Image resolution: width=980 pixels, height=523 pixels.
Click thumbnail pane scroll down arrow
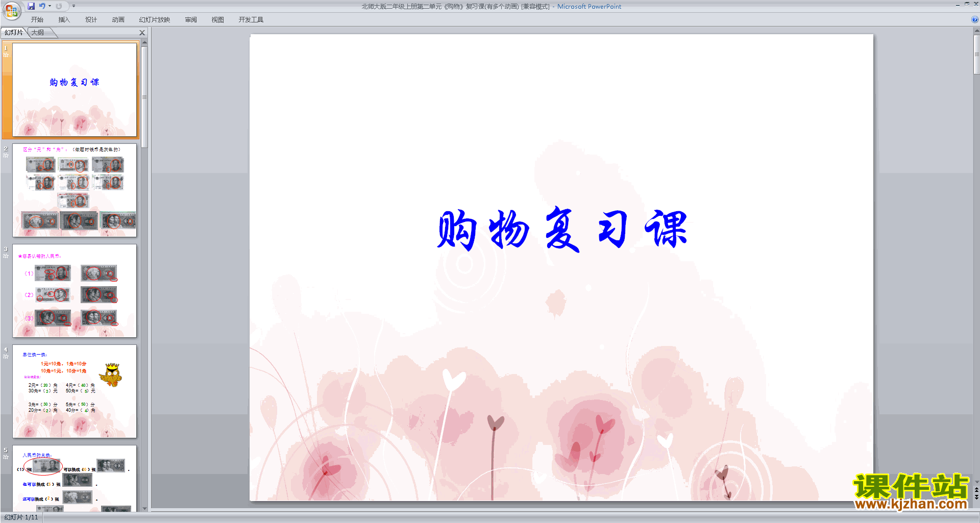[144, 508]
